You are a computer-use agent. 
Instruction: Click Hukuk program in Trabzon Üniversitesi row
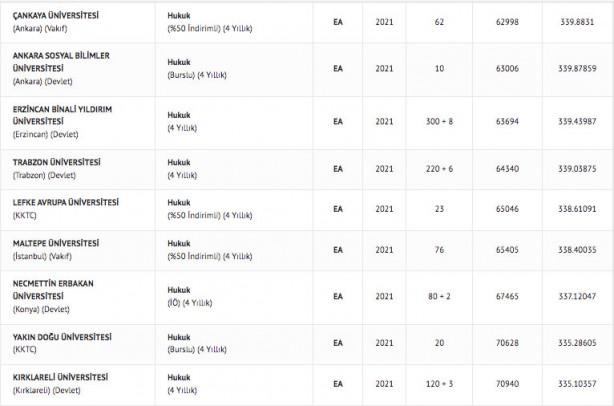click(x=180, y=162)
